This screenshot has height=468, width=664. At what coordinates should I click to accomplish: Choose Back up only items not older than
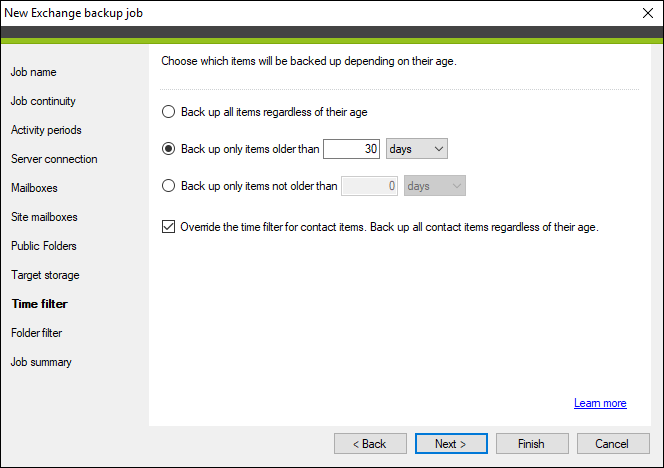169,186
